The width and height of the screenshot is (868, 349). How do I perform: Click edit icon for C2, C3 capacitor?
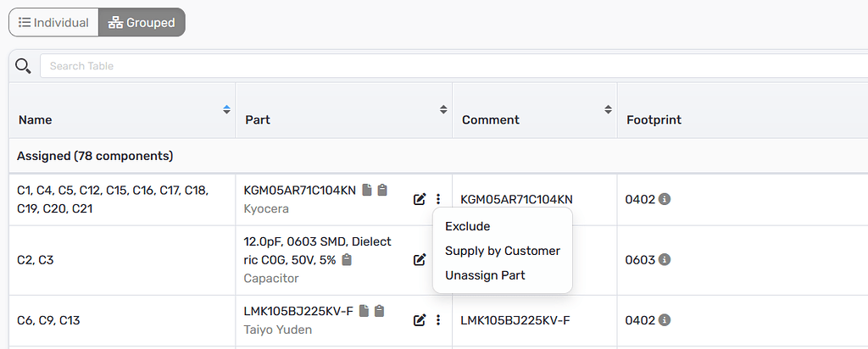[420, 259]
